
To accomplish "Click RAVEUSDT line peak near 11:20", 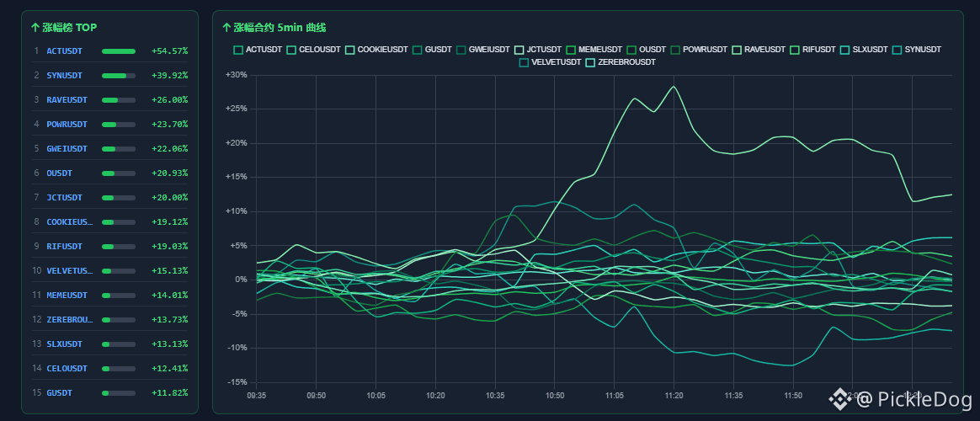I will click(x=674, y=87).
